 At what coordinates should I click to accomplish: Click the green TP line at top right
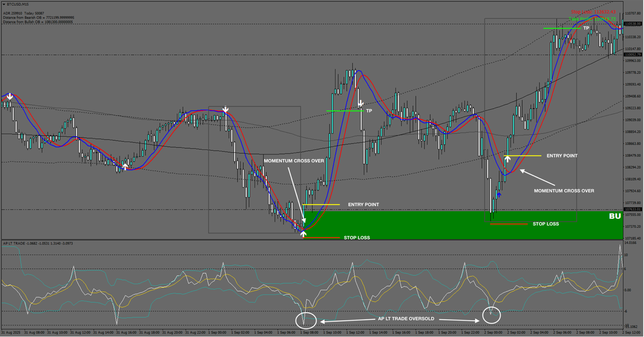(562, 28)
